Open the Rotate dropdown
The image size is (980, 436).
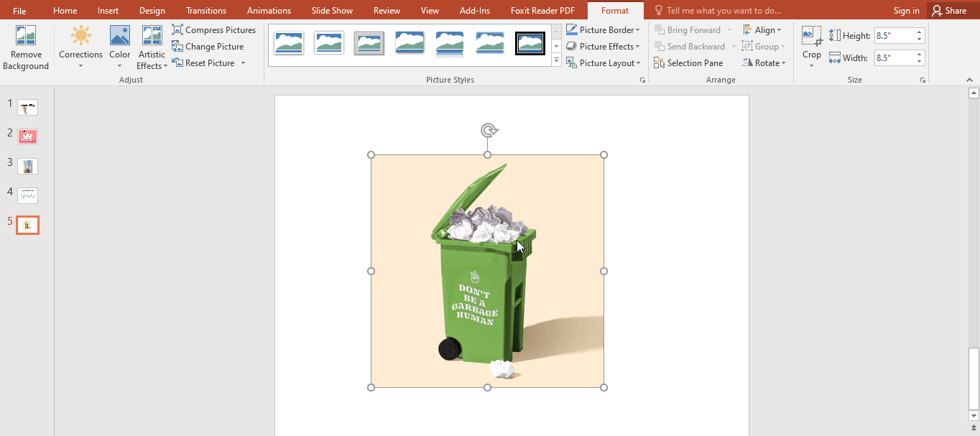tap(764, 62)
